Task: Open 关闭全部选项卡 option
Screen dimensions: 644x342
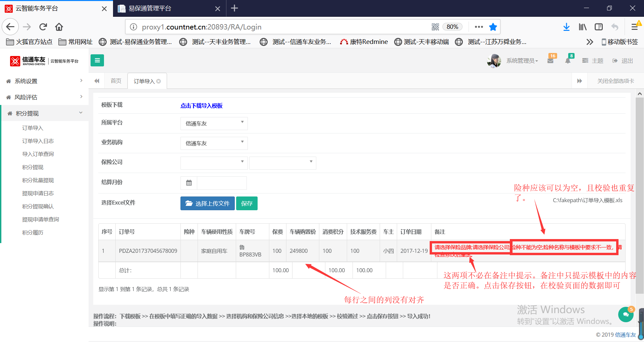Action: click(x=615, y=81)
